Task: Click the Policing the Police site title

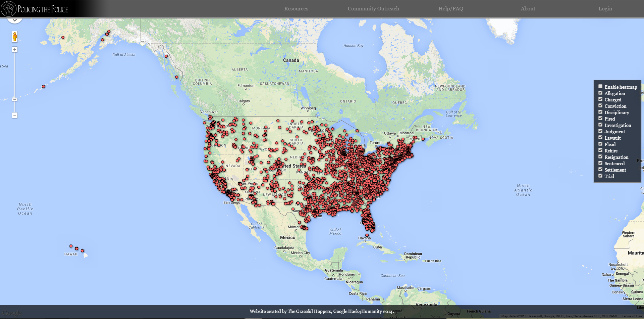Action: pyautogui.click(x=43, y=9)
